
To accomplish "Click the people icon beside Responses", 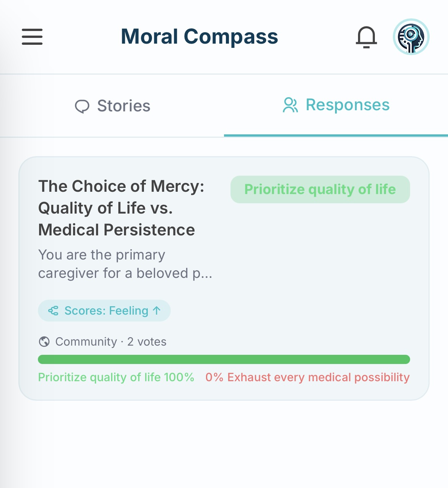I will pyautogui.click(x=290, y=104).
